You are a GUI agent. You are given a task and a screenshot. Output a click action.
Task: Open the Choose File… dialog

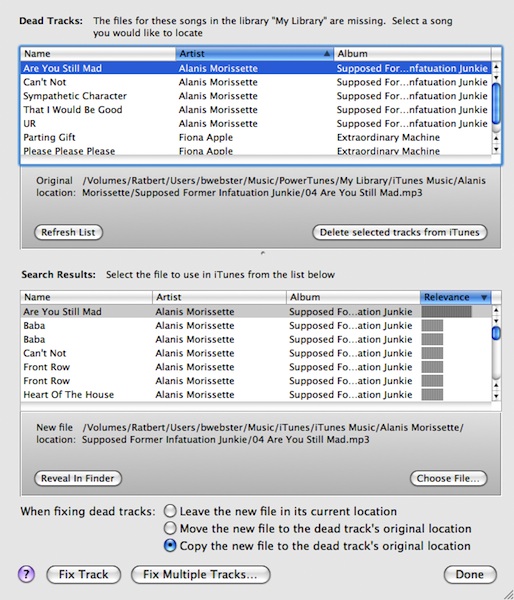[449, 478]
